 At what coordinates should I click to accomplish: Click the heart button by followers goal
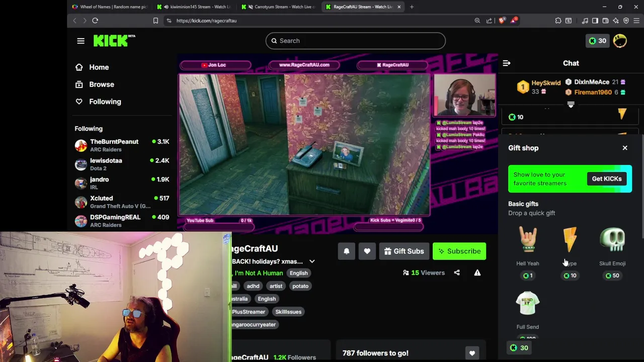tap(472, 353)
